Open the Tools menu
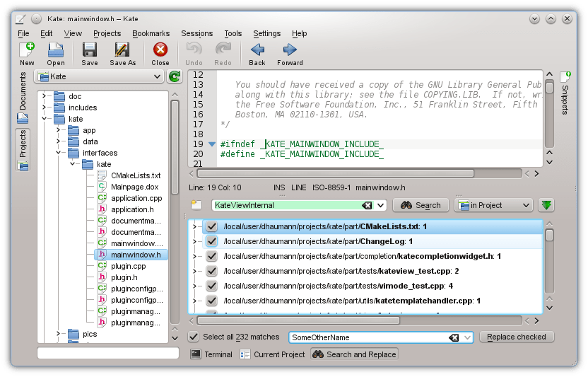The height and width of the screenshot is (377, 588). [233, 33]
